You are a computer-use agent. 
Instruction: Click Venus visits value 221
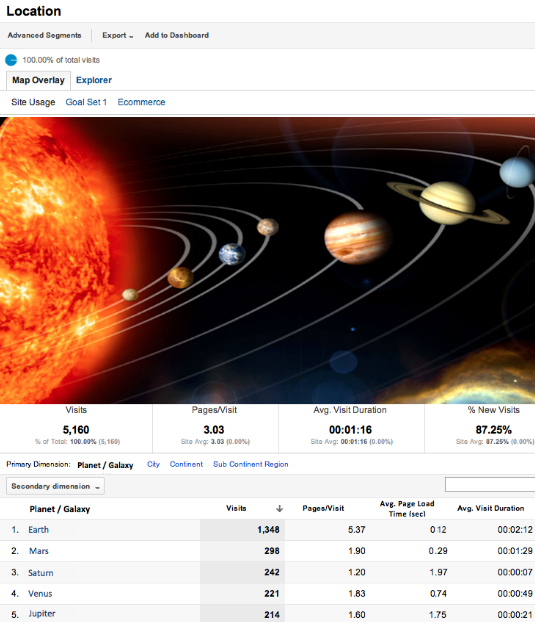(272, 594)
